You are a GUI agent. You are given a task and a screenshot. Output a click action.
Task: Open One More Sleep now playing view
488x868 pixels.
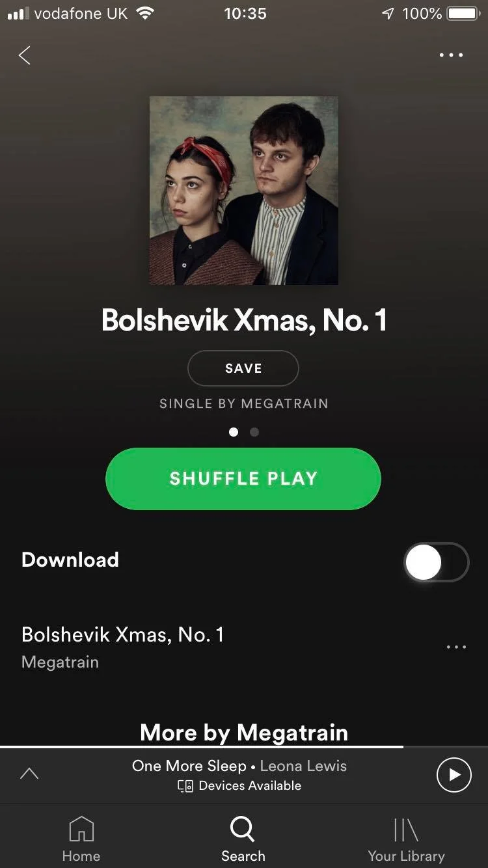click(239, 766)
